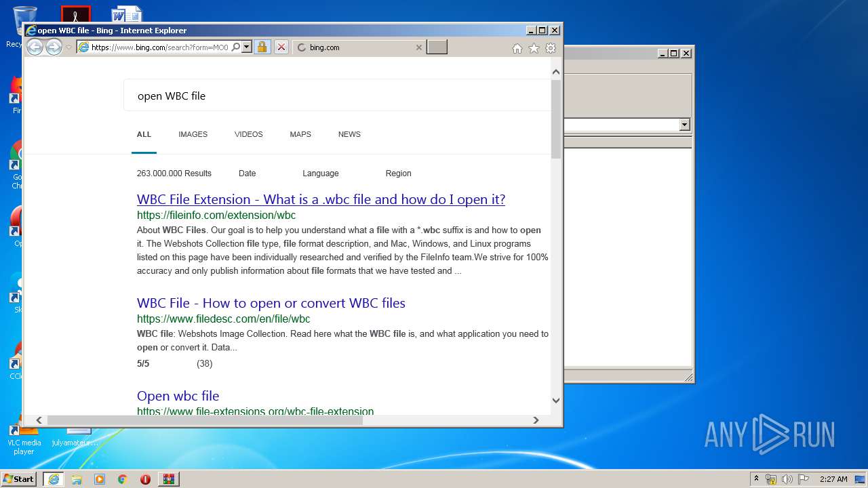Stop page loading with the red X
Image resolution: width=868 pixels, height=488 pixels.
click(x=281, y=47)
